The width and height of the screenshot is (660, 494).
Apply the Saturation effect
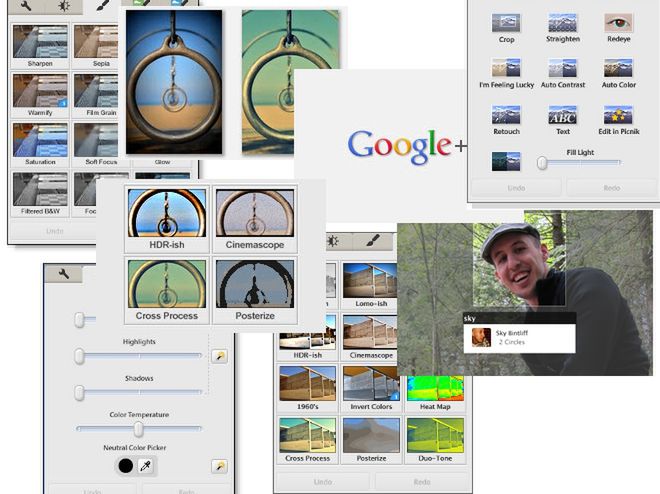click(x=40, y=144)
